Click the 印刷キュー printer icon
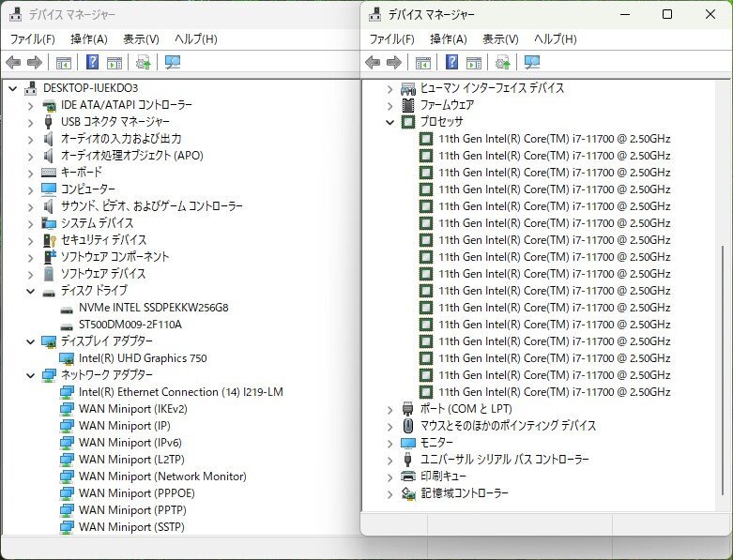Screen dimensions: 733x560 click(408, 477)
